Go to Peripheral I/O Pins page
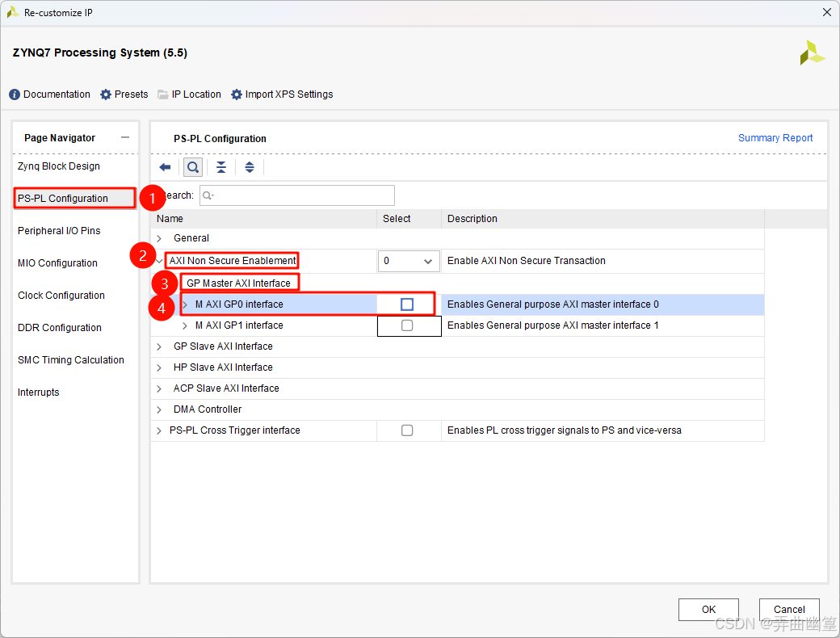Viewport: 840px width, 638px height. point(59,230)
